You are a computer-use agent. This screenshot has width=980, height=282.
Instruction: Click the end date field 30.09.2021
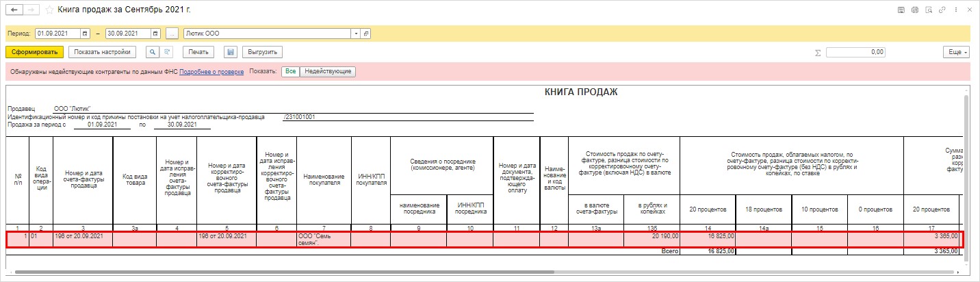click(129, 34)
